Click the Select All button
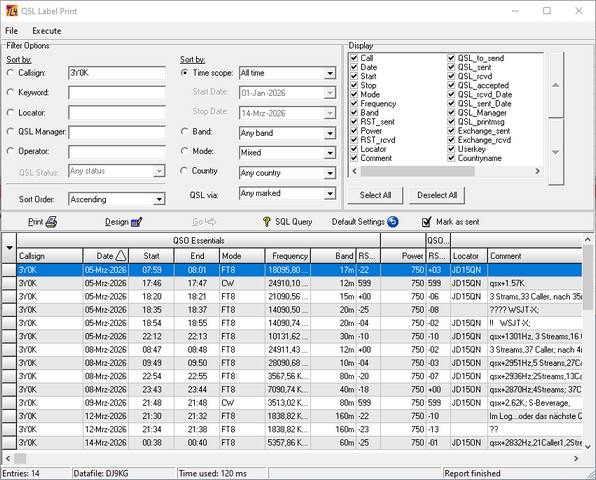 pyautogui.click(x=375, y=195)
